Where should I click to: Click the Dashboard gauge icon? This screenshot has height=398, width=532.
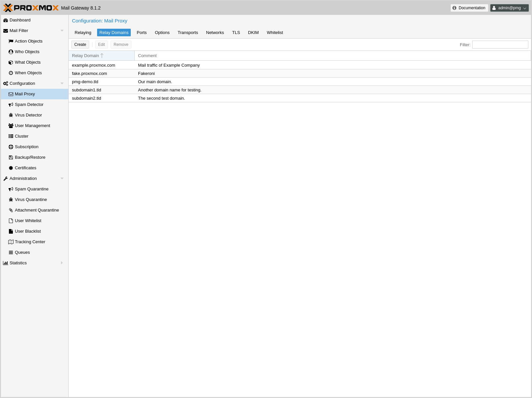tap(5, 20)
